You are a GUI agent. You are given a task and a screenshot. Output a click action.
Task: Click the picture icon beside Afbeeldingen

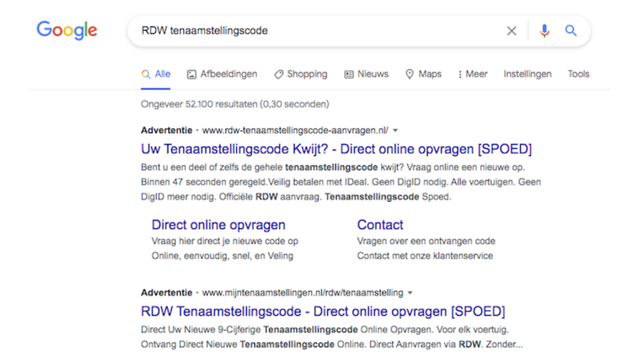(192, 74)
